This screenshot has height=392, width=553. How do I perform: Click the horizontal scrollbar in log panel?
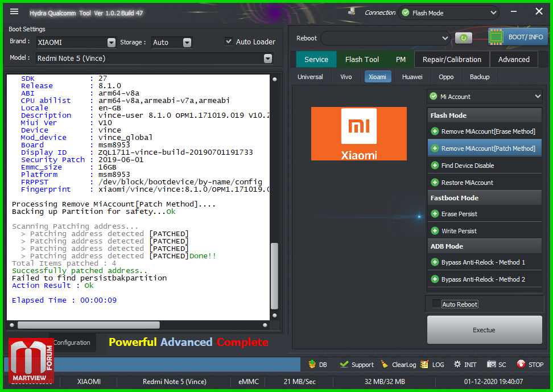88,325
